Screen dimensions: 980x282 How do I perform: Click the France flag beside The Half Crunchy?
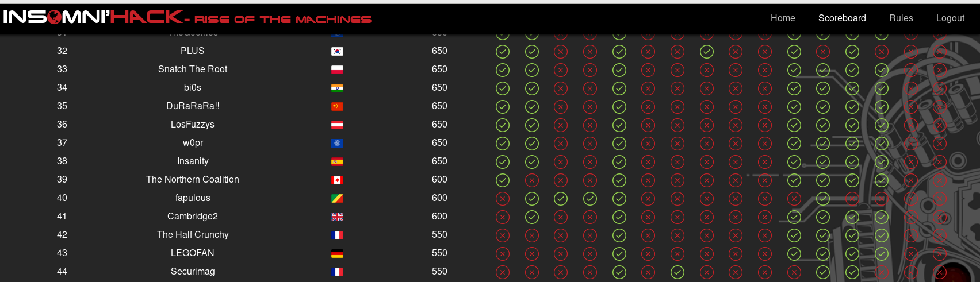(x=337, y=235)
